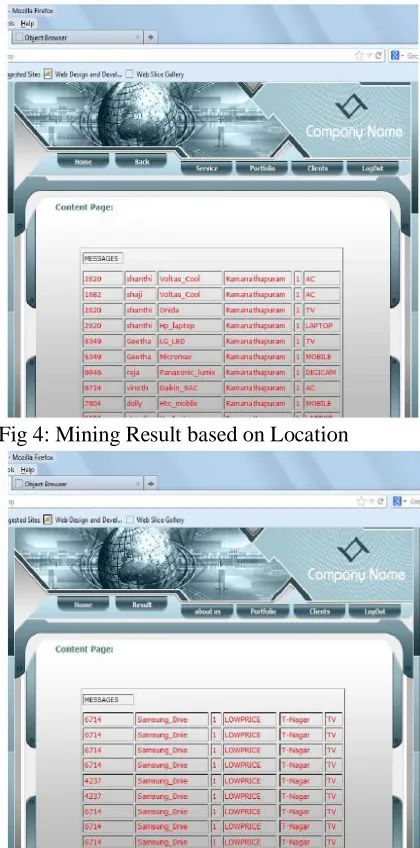420x848 pixels.
Task: Select cell 'Daikin_SAC' in location results
Action: click(x=190, y=388)
